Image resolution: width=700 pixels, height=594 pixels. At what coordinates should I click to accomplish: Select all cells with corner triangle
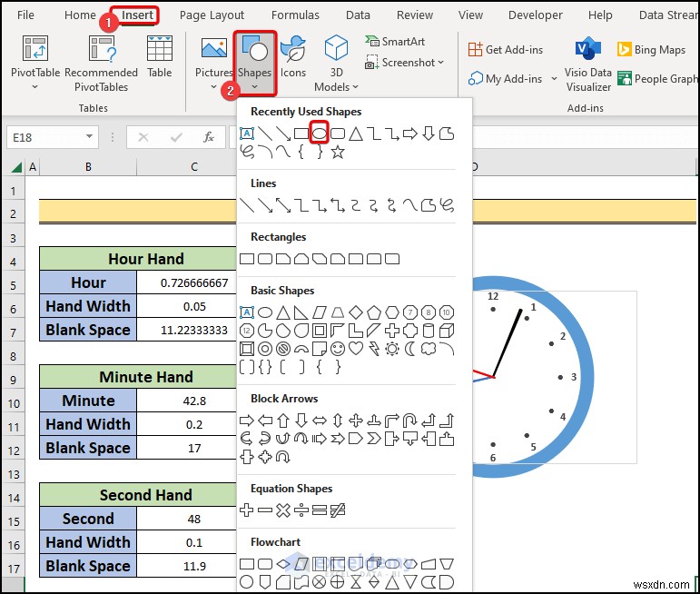point(16,167)
